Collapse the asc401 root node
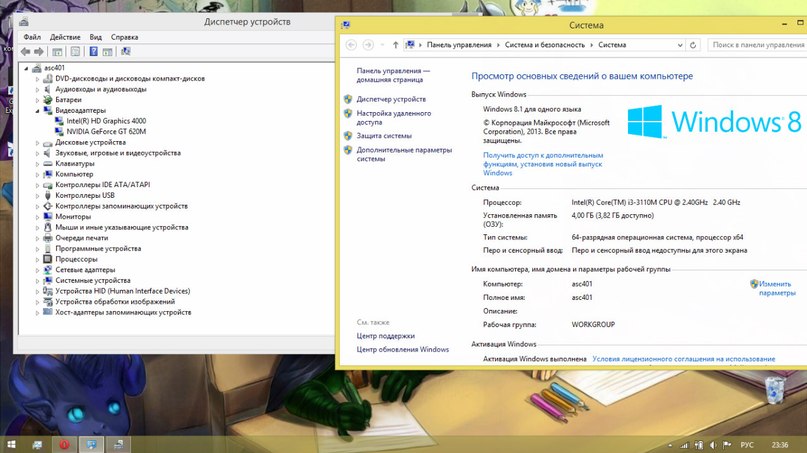The height and width of the screenshot is (453, 807). pyautogui.click(x=26, y=68)
